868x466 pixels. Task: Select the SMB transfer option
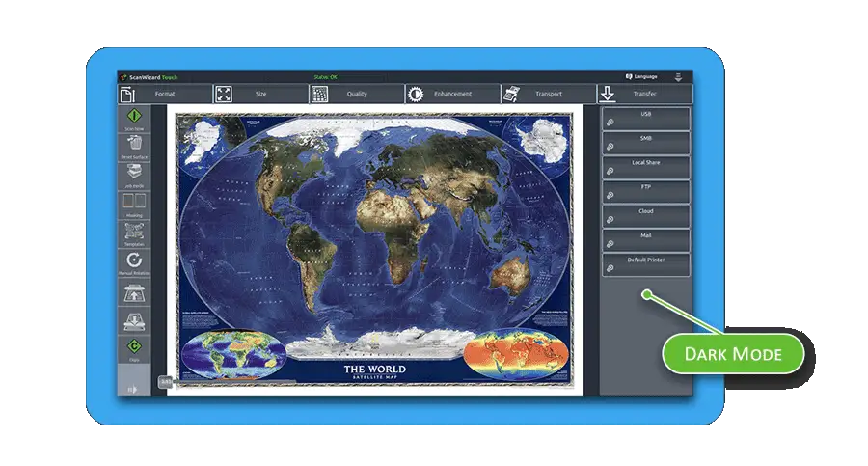[646, 143]
